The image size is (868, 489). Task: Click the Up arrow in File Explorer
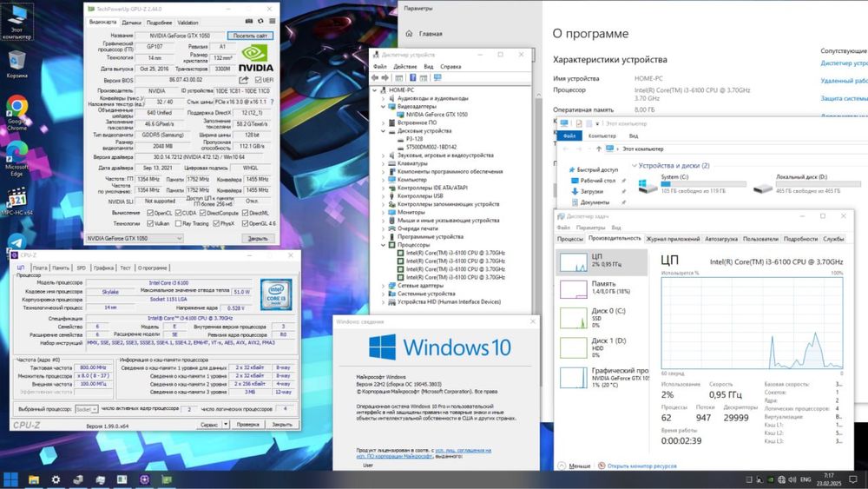point(598,149)
